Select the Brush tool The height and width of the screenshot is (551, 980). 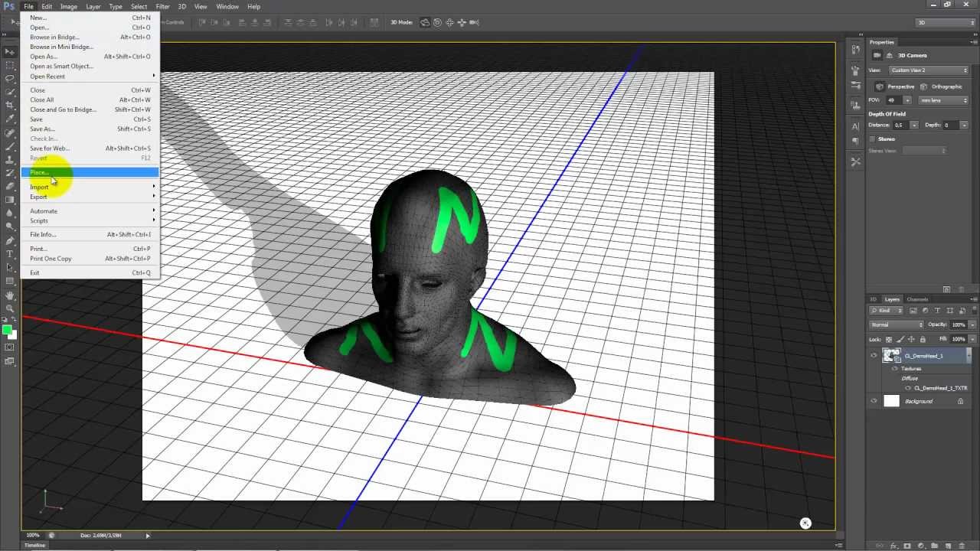9,146
